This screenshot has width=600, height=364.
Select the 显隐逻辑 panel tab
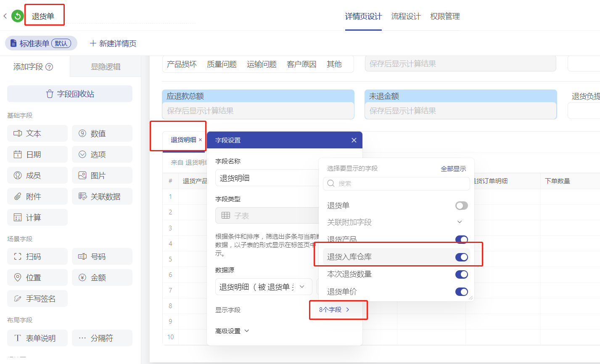(106, 66)
